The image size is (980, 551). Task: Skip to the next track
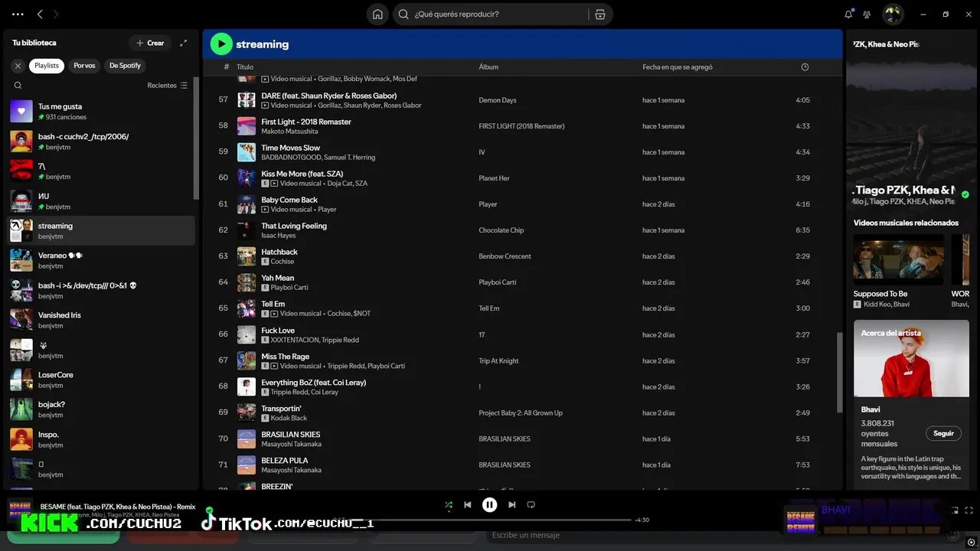coord(511,505)
